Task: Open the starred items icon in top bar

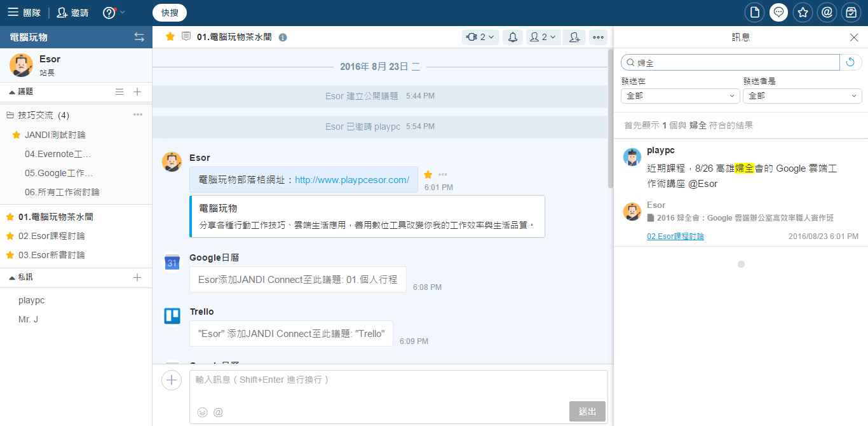Action: (x=803, y=12)
